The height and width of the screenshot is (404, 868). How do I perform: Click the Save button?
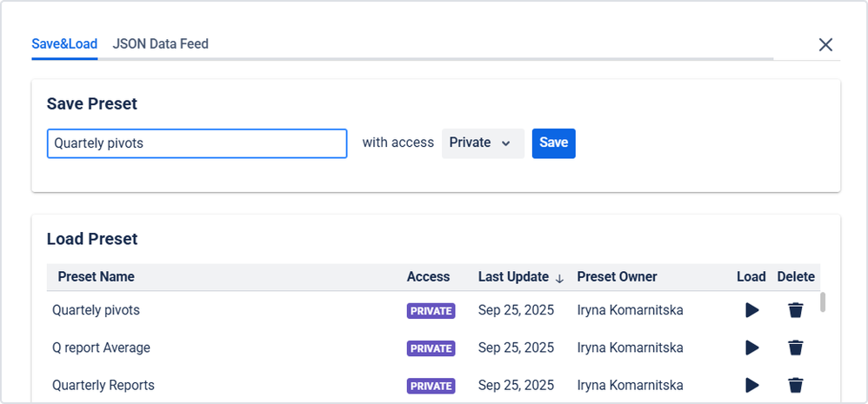click(x=553, y=143)
